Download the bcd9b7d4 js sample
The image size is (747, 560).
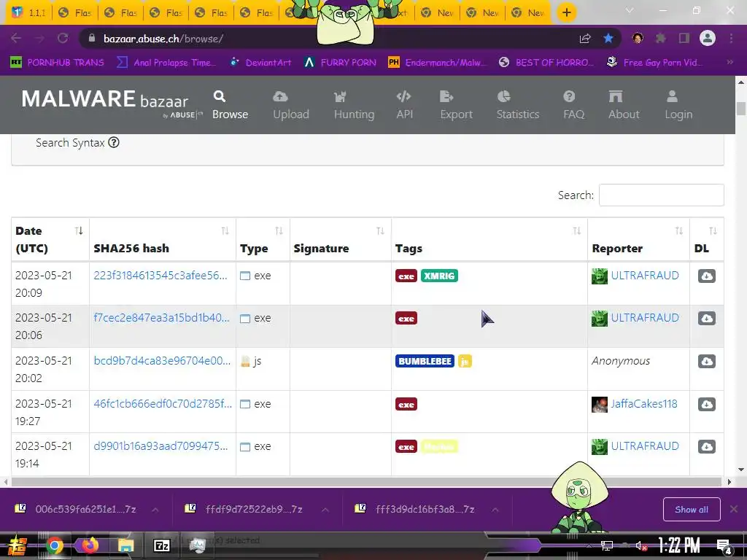[x=706, y=361]
